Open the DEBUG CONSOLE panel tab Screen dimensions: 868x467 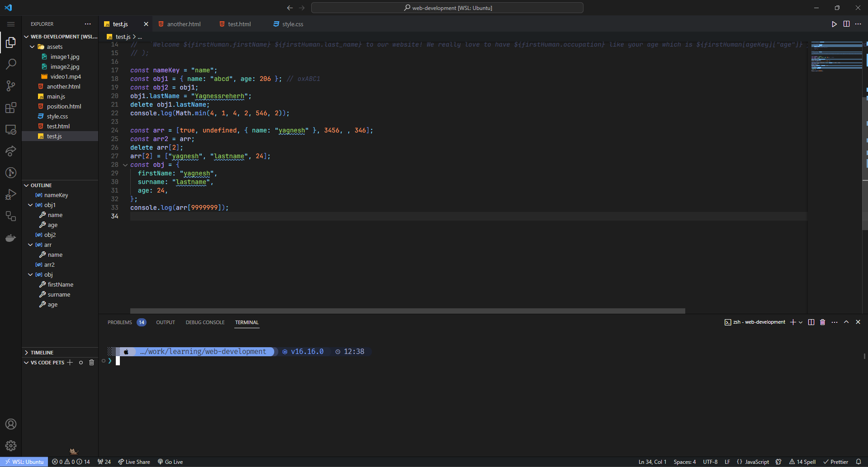(x=205, y=322)
